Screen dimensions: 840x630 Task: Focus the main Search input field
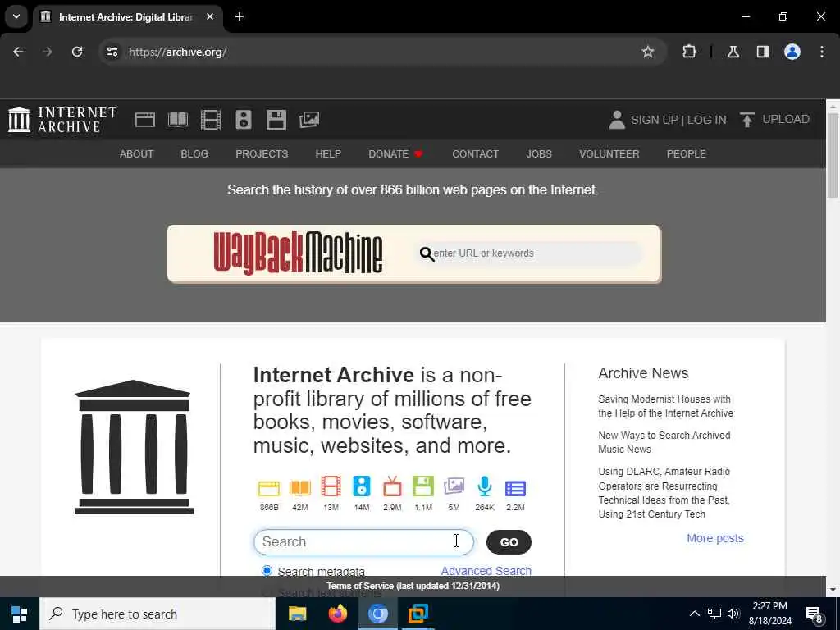pyautogui.click(x=363, y=542)
